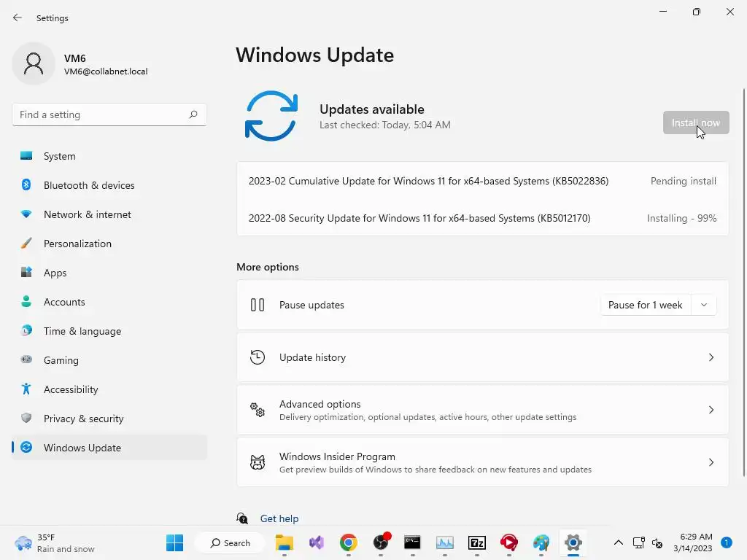Click the network status tray icon
Image resolution: width=747 pixels, height=560 pixels.
coord(638,542)
